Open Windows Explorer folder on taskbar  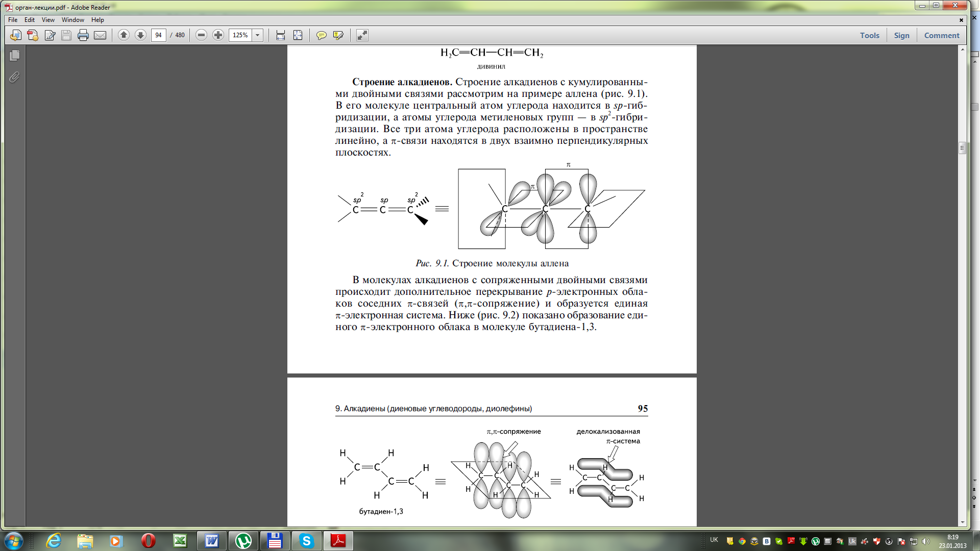point(85,541)
